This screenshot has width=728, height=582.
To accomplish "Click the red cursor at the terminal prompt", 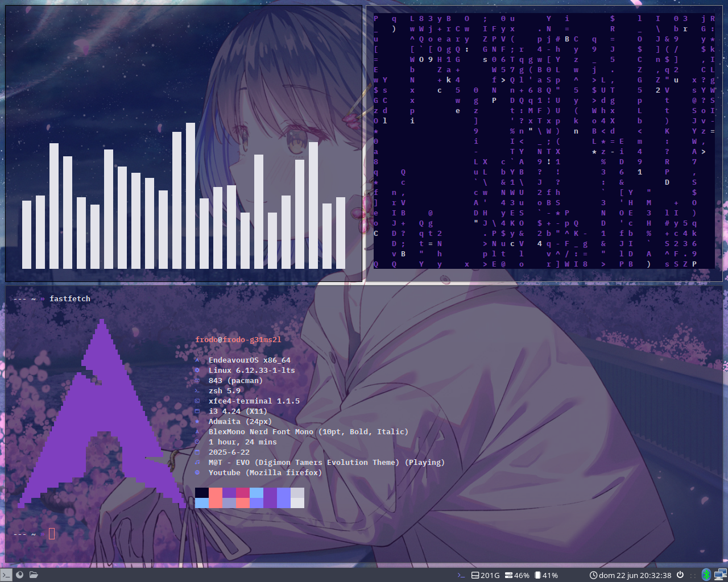I will [52, 534].
